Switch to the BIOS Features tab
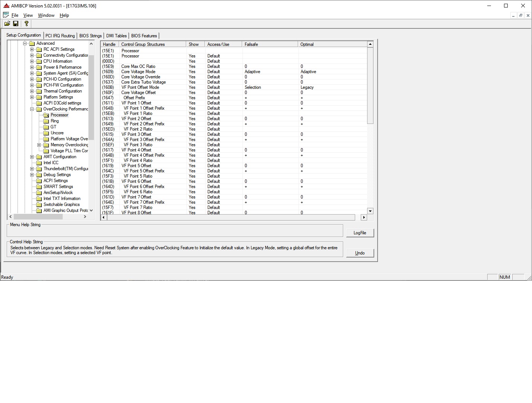 (144, 36)
